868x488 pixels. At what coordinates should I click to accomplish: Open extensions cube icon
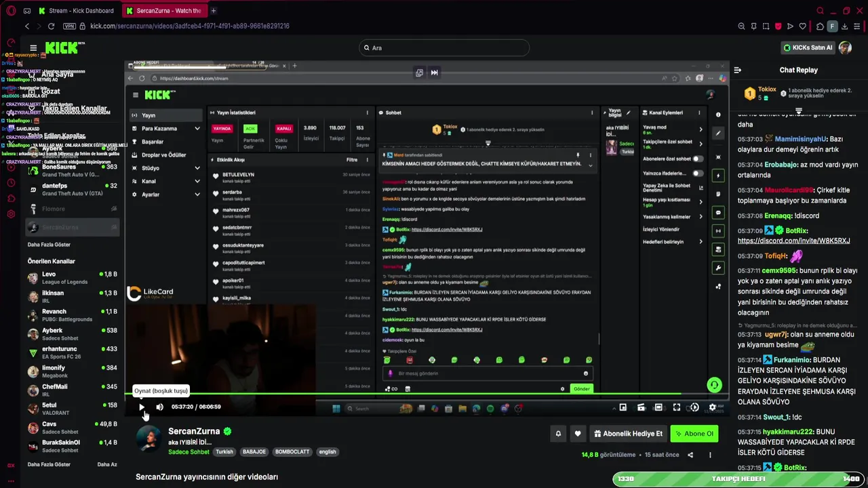coord(820,26)
